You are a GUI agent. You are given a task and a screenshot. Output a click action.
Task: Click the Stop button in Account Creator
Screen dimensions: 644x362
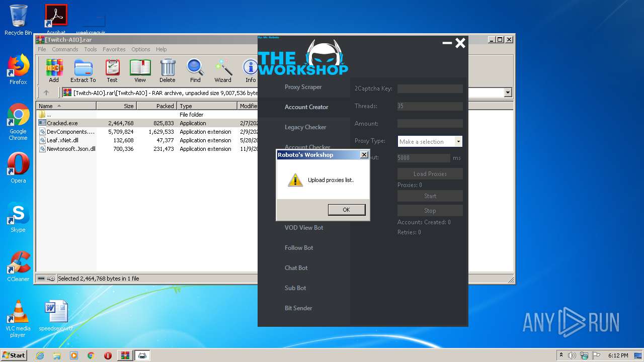click(430, 211)
